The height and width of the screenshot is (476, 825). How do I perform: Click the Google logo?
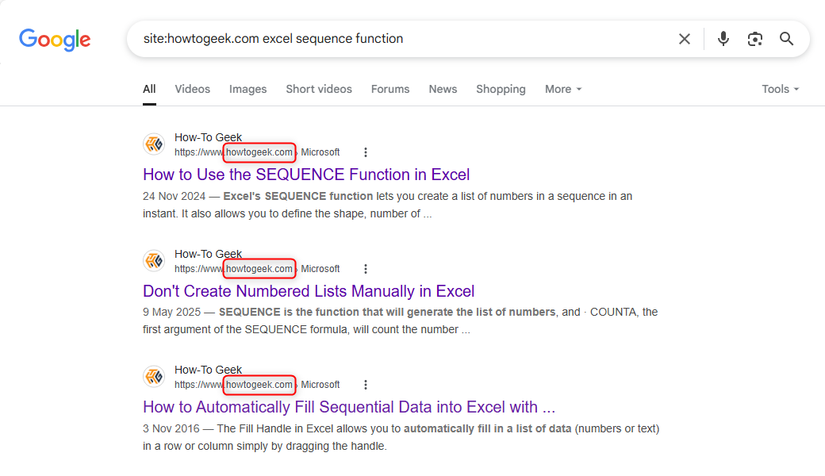click(55, 39)
